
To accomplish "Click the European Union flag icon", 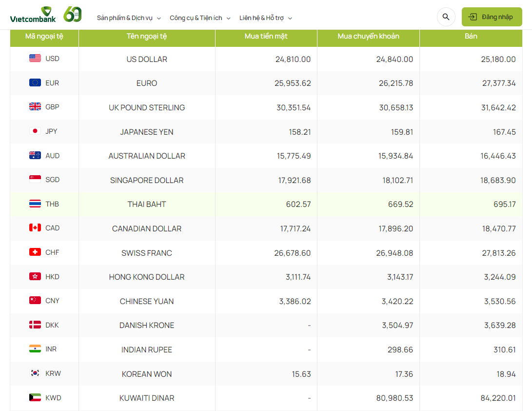I will pos(35,83).
